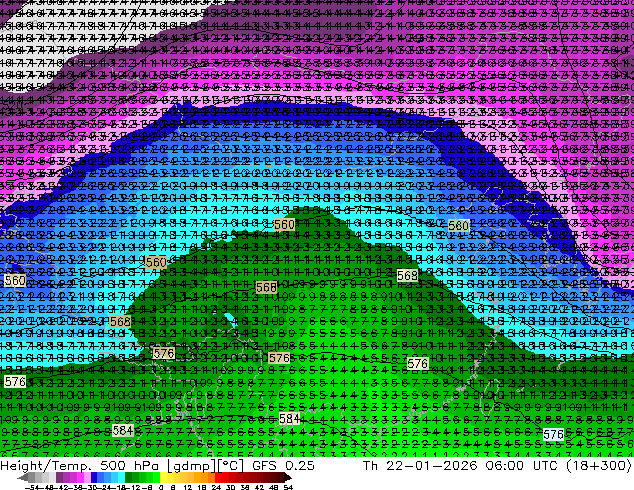634x490 pixels.
Task: Click the "(18+300)" forecast run text
Action: coord(600,466)
